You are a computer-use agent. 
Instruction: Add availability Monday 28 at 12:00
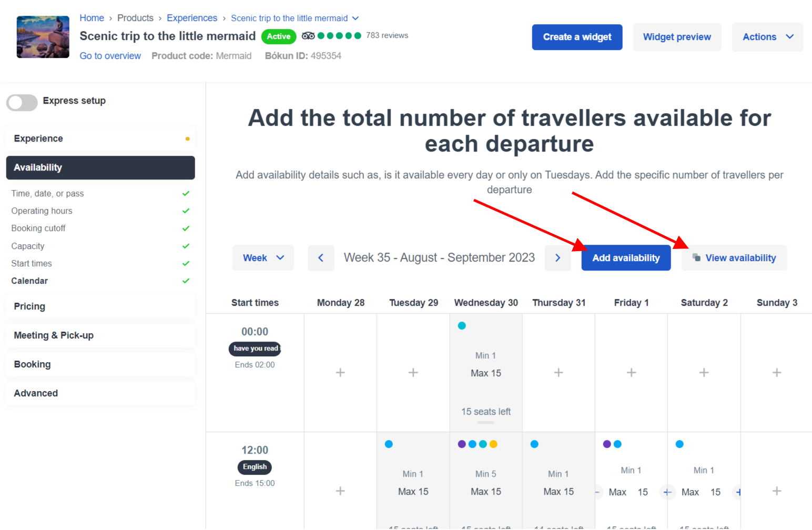[340, 491]
